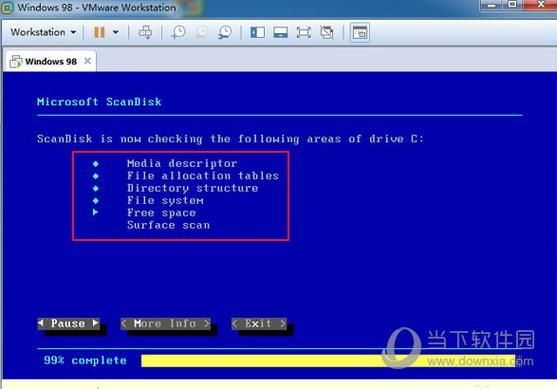Enter full screen mode

click(x=304, y=32)
